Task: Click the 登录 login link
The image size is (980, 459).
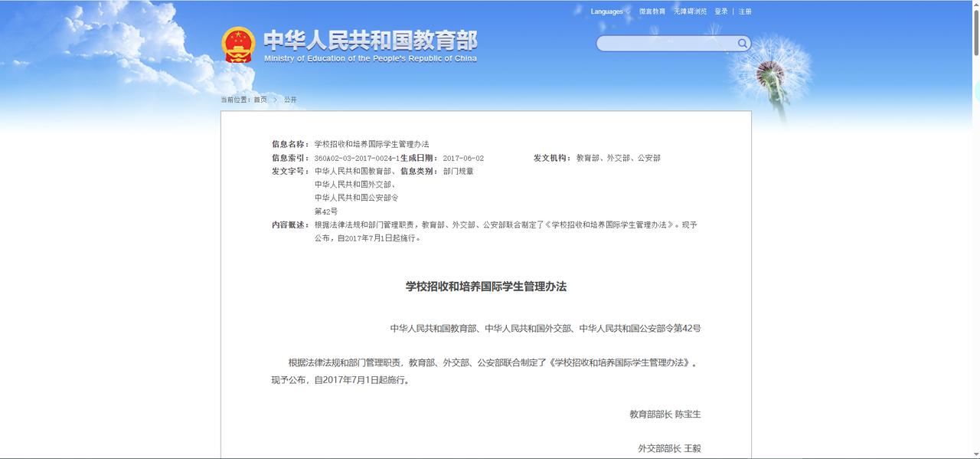Action: coord(721,11)
